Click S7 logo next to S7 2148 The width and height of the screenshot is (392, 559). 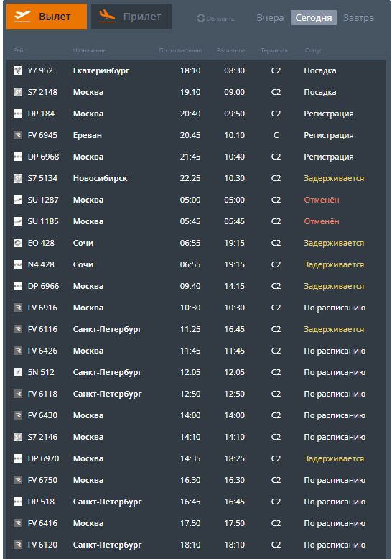(x=18, y=92)
